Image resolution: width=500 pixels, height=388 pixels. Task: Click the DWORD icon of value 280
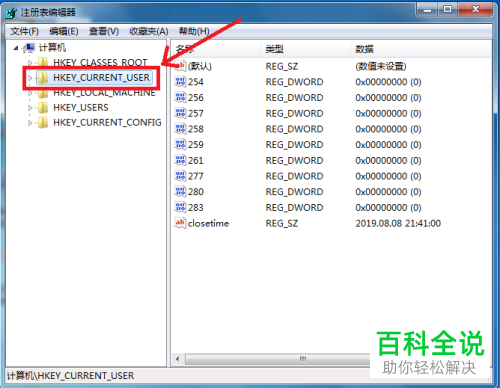pos(180,191)
